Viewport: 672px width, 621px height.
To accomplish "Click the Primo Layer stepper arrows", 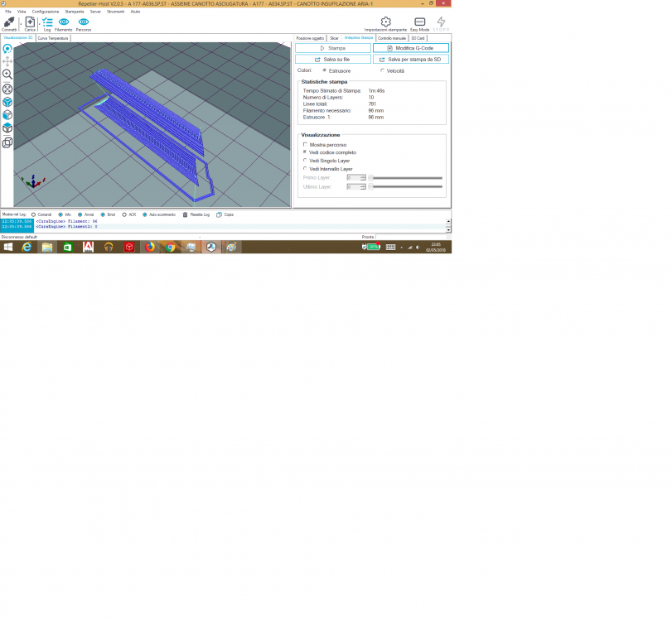I will tap(363, 178).
